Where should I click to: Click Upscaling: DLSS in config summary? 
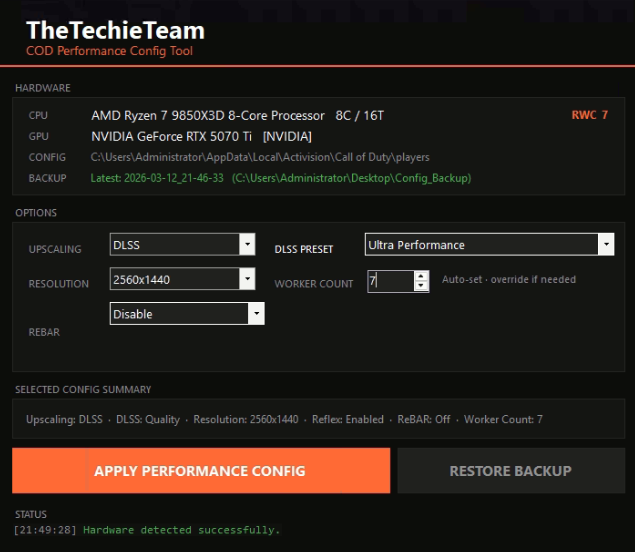(x=64, y=419)
